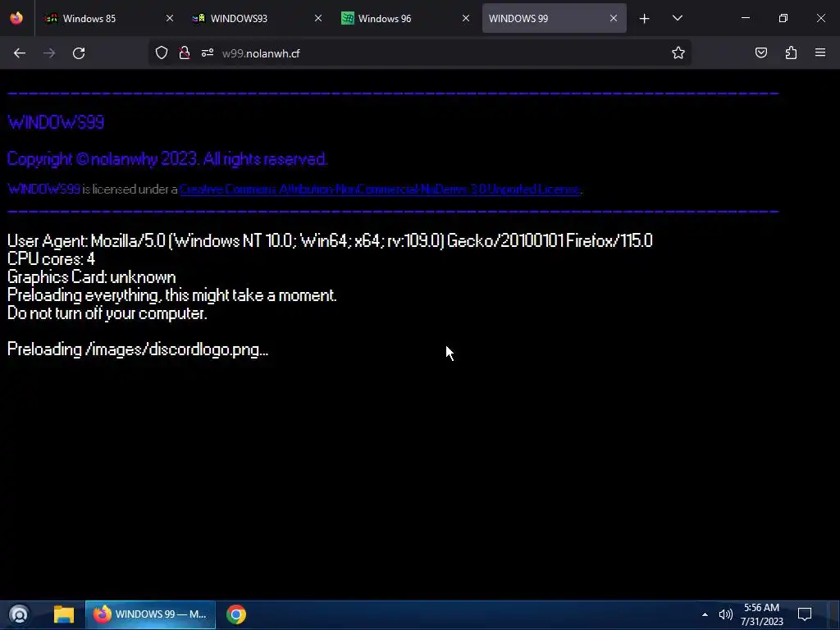Switch to the Windows 96 tab

pyautogui.click(x=405, y=18)
